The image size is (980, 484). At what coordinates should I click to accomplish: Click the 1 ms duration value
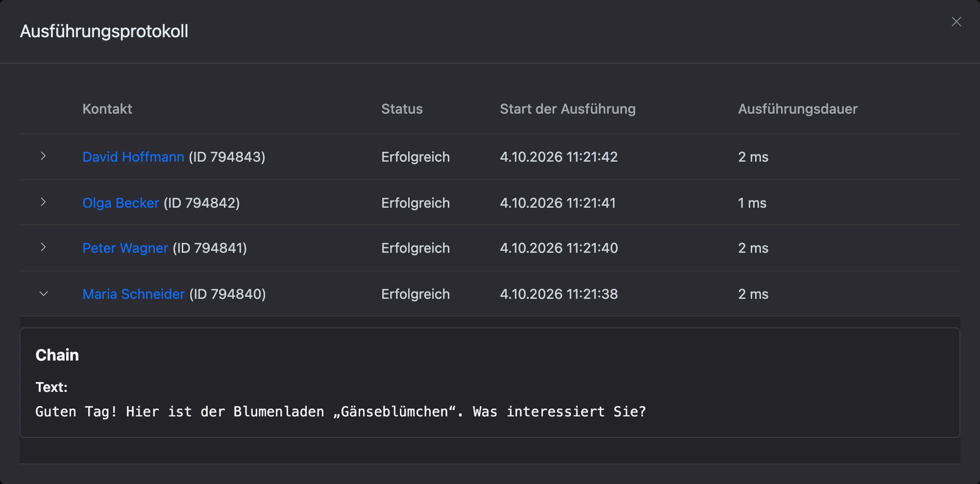(x=752, y=203)
